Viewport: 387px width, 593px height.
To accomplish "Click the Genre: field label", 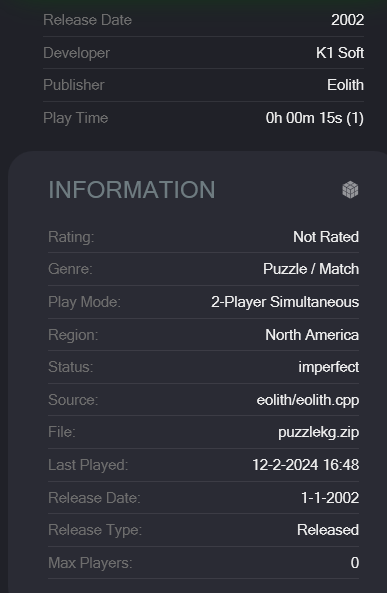I will (70, 269).
